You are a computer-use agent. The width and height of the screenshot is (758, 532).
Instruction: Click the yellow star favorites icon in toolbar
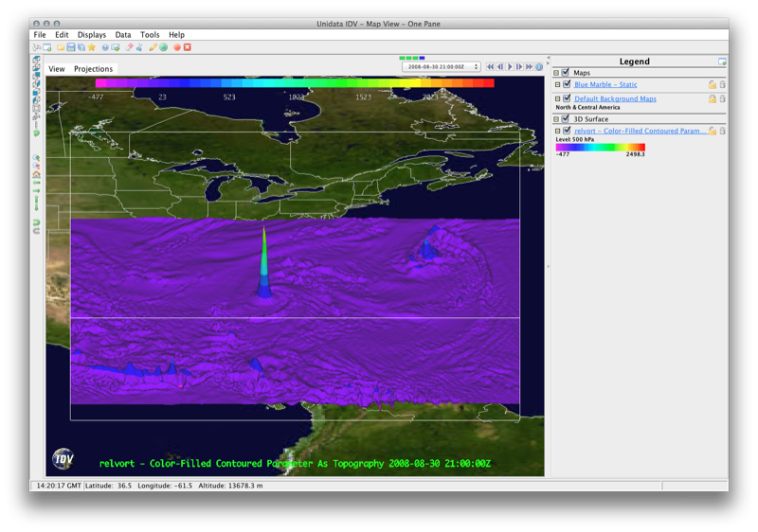click(92, 47)
